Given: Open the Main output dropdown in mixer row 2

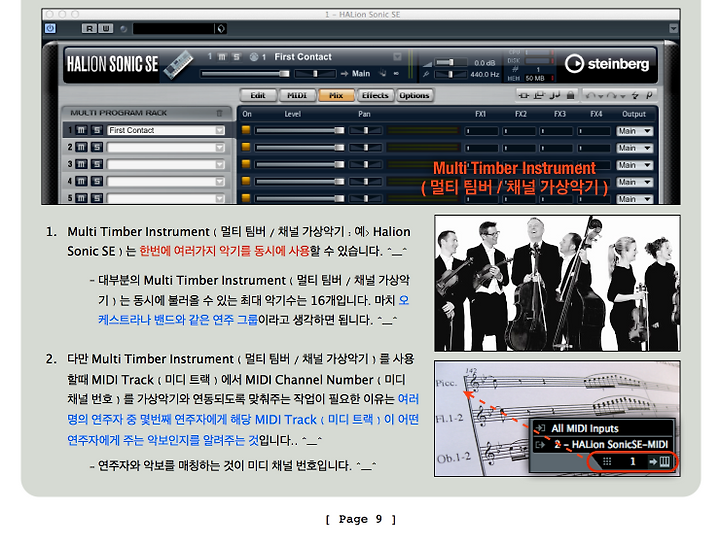Looking at the screenshot, I should pos(635,148).
